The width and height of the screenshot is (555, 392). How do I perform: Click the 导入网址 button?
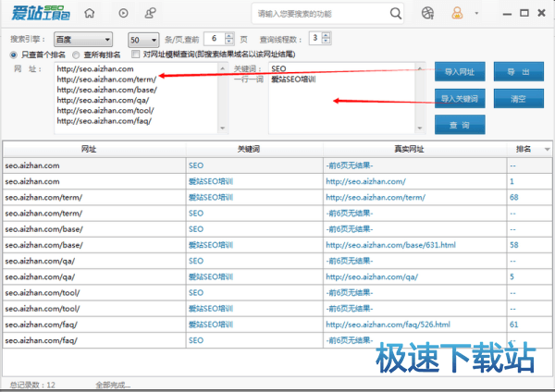point(460,72)
